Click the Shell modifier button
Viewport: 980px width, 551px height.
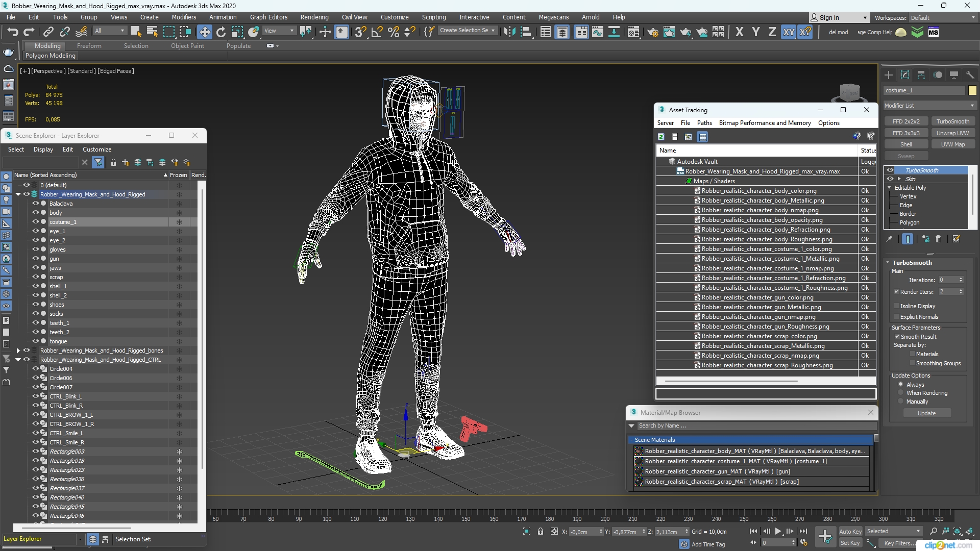[x=906, y=144]
